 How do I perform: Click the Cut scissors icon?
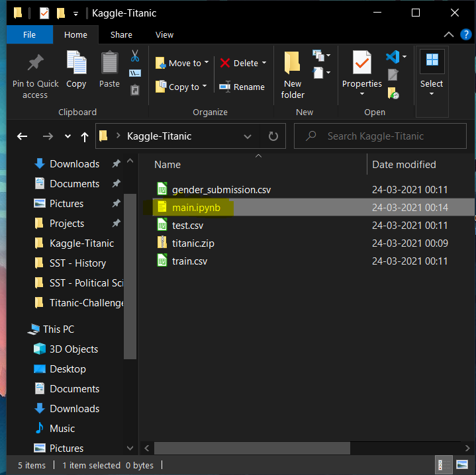point(135,56)
